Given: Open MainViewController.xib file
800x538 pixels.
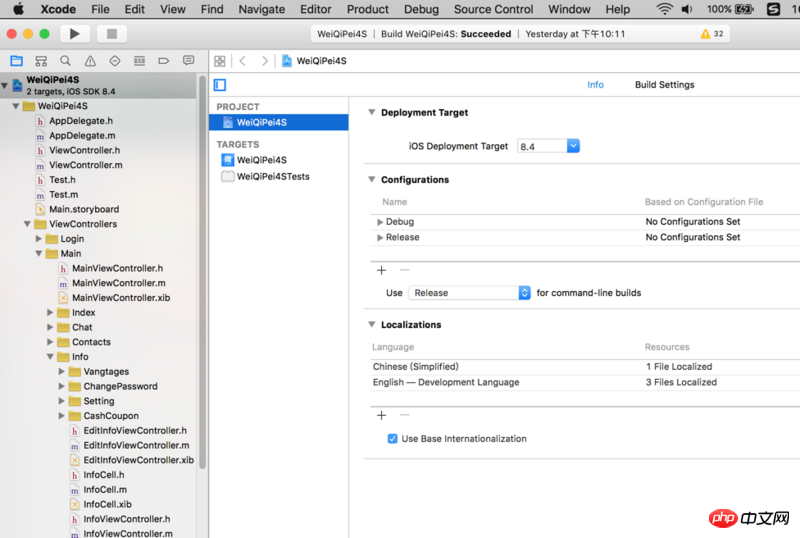Looking at the screenshot, I should click(x=113, y=298).
